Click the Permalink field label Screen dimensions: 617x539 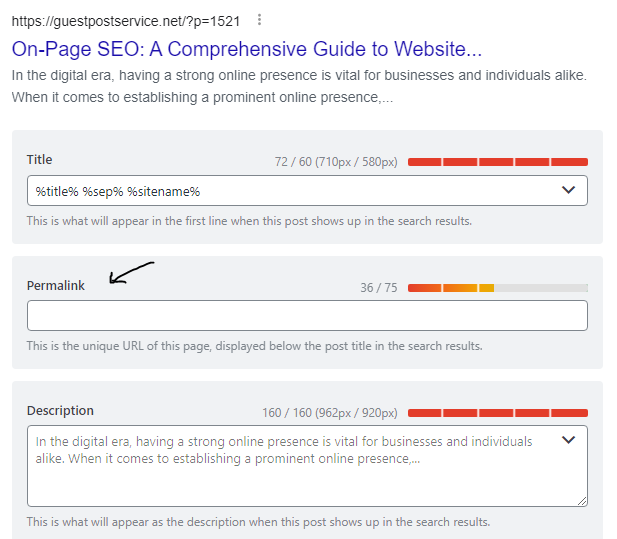point(55,286)
